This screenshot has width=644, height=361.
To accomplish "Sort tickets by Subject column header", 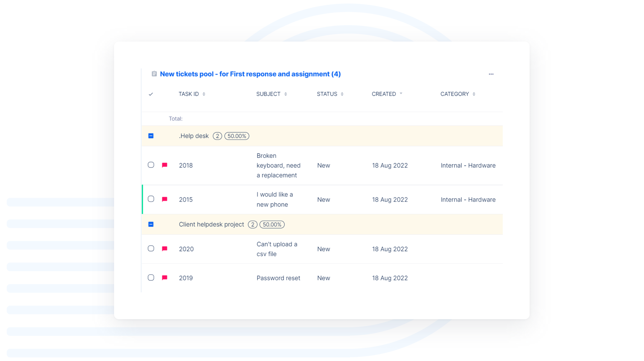I will pos(268,94).
